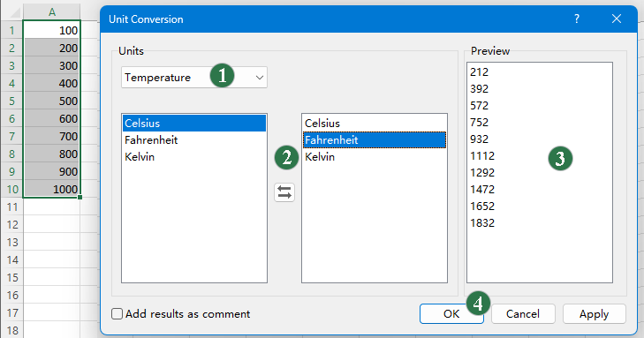
Task: Swap the source and target units
Action: (284, 192)
